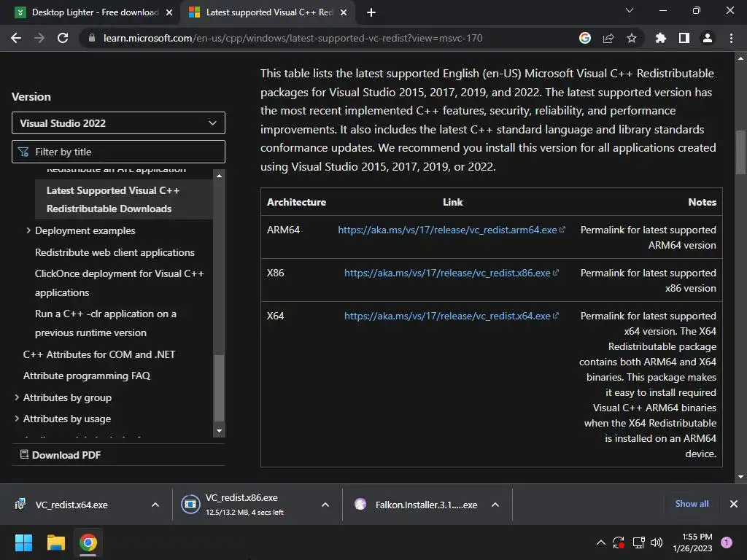The image size is (747, 560).
Task: Open Falkon.Installer download item
Action: coord(416,505)
